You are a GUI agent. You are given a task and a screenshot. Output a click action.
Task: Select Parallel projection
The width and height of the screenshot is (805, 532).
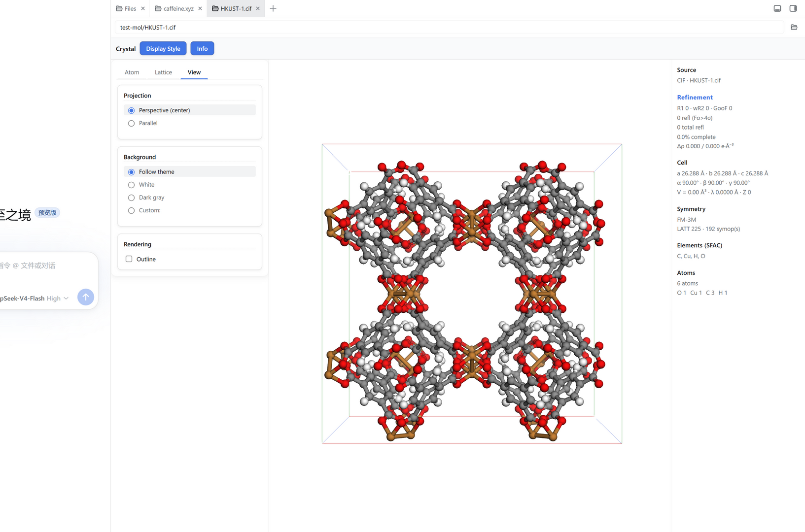[190, 123]
